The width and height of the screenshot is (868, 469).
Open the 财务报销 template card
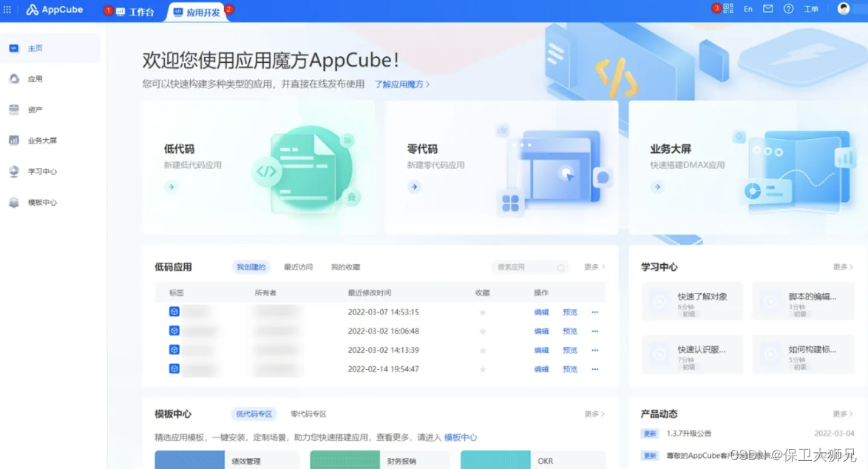tap(380, 460)
